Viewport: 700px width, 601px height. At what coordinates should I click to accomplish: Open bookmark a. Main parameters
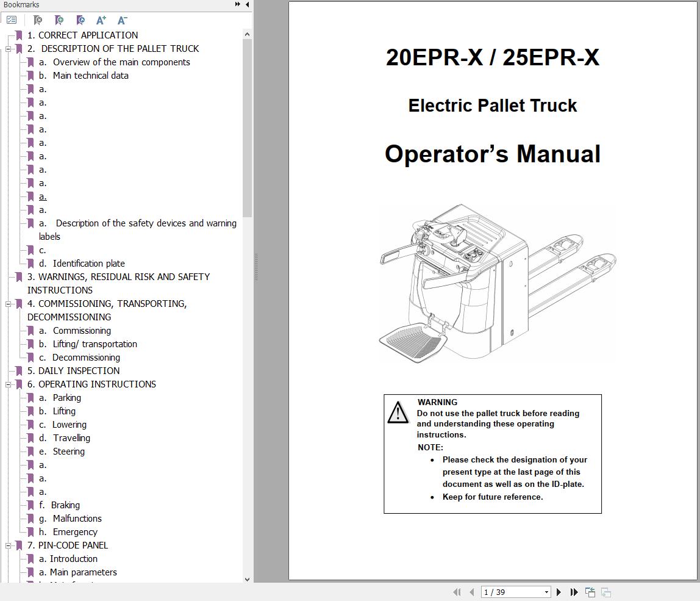tap(77, 572)
